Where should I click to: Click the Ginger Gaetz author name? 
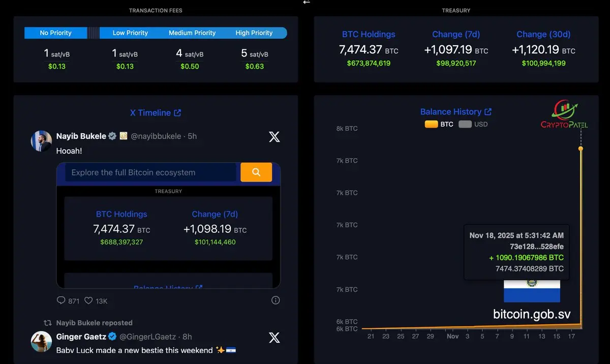tap(81, 337)
